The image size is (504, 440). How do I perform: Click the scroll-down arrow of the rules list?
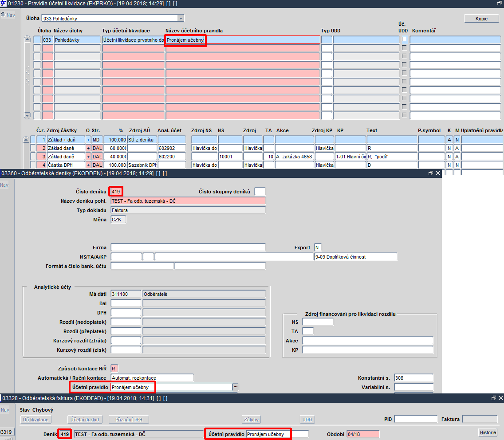pyautogui.click(x=28, y=115)
